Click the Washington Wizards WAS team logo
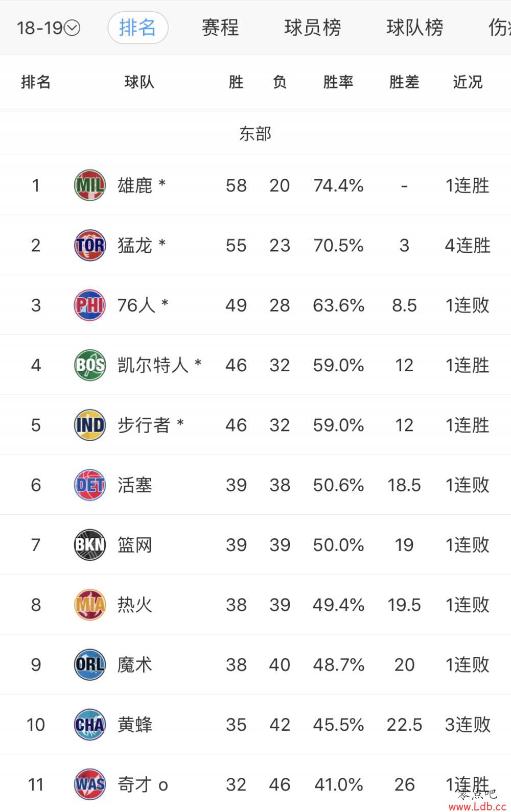 tap(90, 784)
